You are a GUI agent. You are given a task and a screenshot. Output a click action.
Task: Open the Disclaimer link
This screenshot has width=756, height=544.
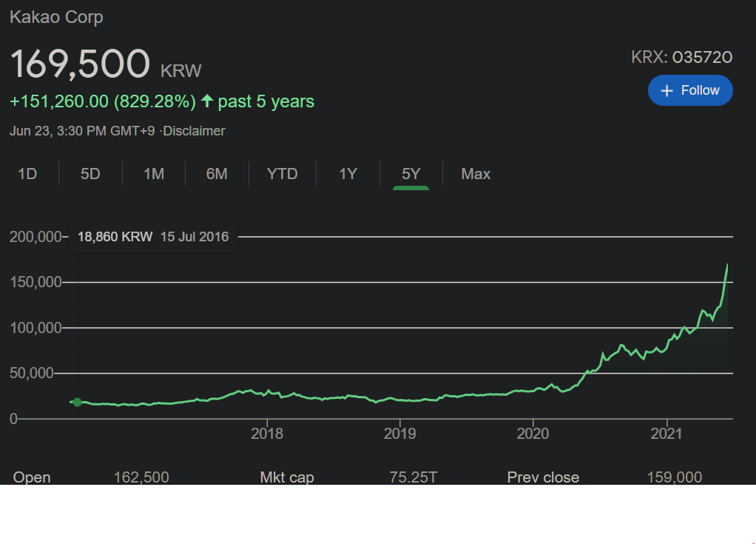(x=194, y=131)
